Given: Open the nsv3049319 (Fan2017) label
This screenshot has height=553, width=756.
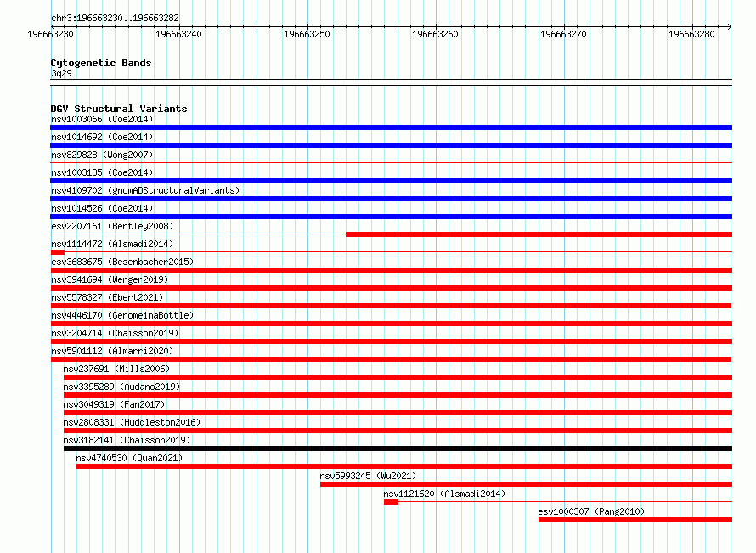Looking at the screenshot, I should 114,404.
